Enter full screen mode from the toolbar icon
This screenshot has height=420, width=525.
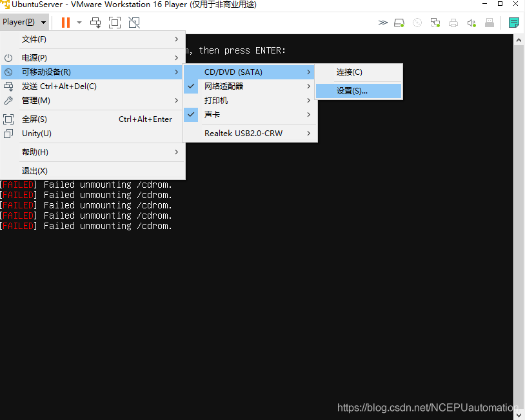(x=115, y=23)
